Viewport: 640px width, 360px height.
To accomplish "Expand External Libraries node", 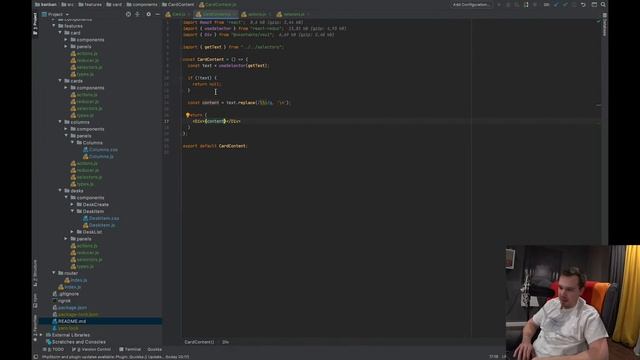I will (41, 335).
